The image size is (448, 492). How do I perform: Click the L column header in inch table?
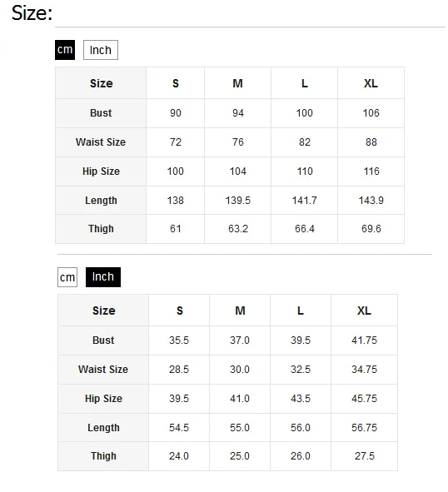pyautogui.click(x=301, y=311)
